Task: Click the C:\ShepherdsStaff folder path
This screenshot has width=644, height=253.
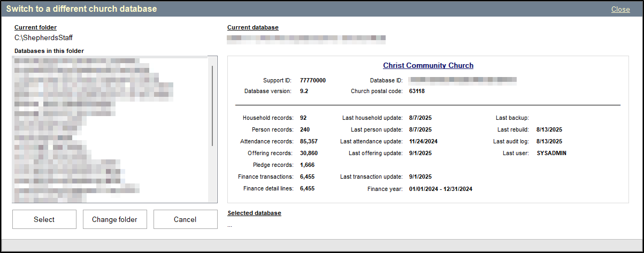Action: (x=43, y=38)
